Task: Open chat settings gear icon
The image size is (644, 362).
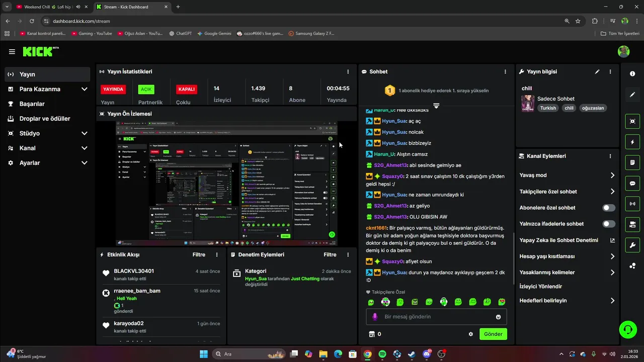Action: [471, 334]
